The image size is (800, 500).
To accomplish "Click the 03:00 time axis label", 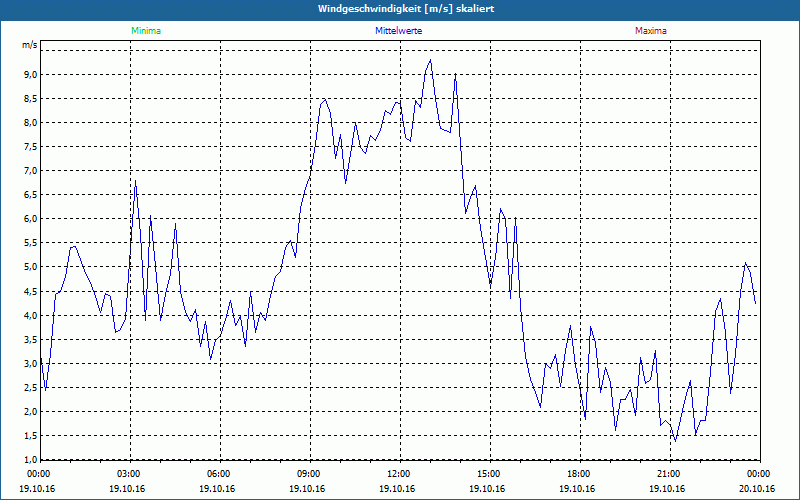I will 131,474.
